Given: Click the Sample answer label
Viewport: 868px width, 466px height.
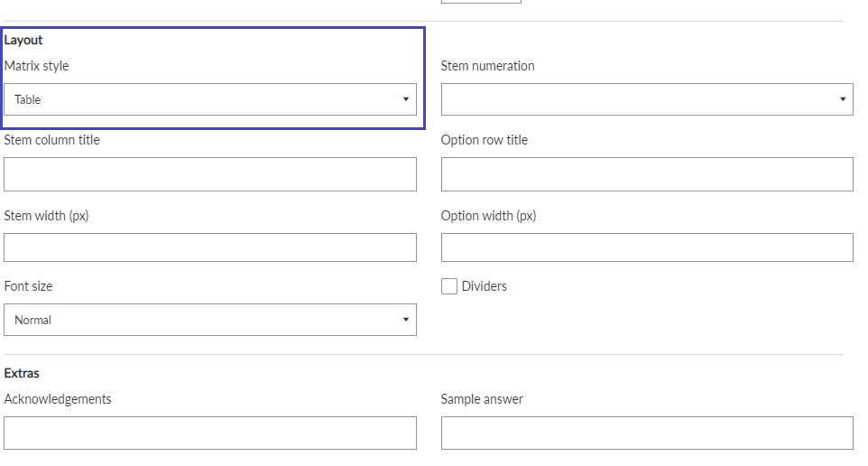Looking at the screenshot, I should point(482,399).
